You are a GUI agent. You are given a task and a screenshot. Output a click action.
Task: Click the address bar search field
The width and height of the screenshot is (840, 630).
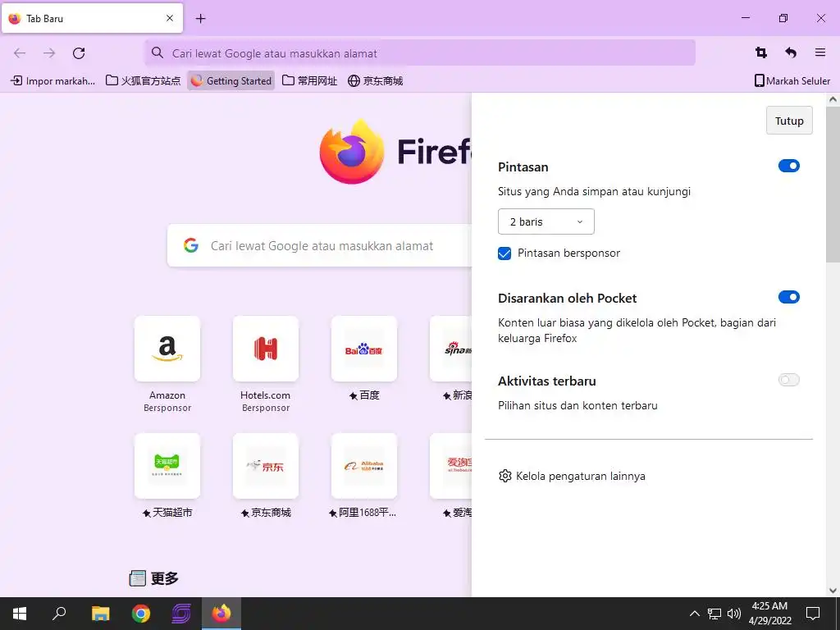click(x=420, y=53)
